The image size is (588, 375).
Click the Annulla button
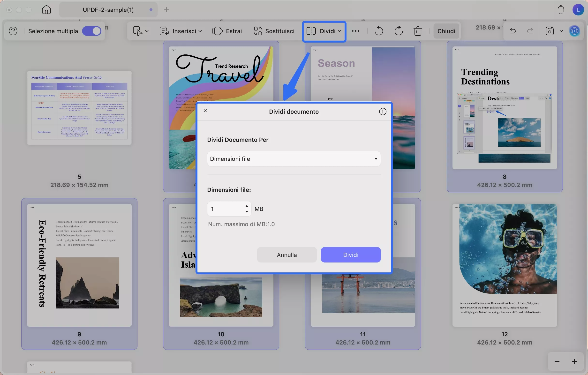(x=287, y=255)
